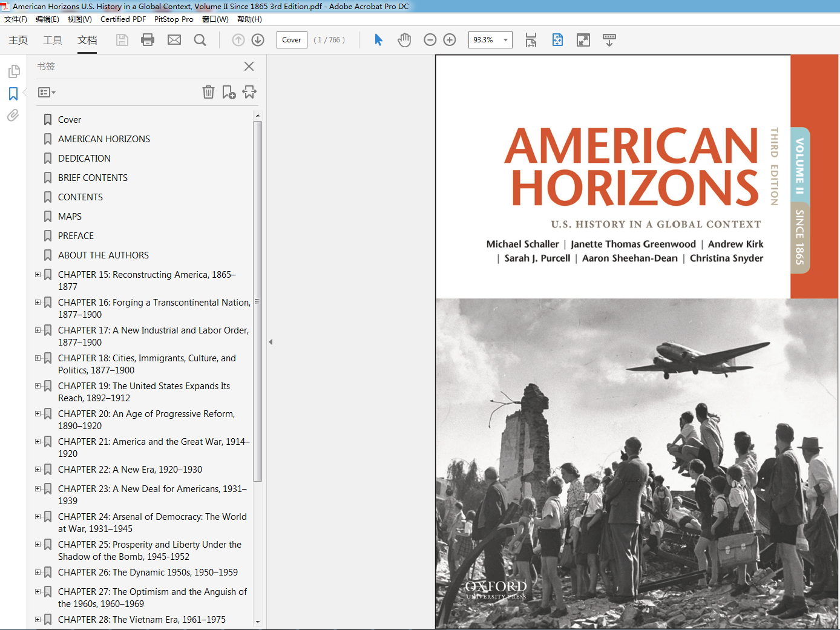Viewport: 840px width, 630px height.
Task: Open the Search magnifier icon
Action: point(200,40)
